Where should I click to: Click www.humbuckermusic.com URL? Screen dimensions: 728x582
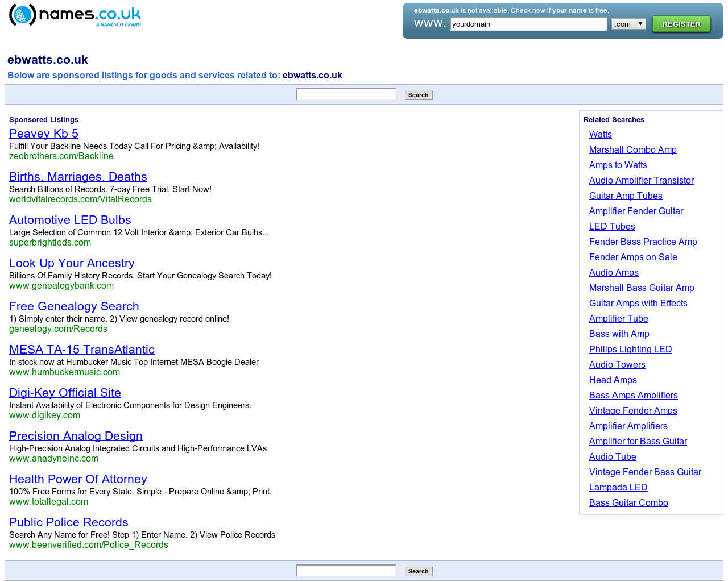pos(65,372)
